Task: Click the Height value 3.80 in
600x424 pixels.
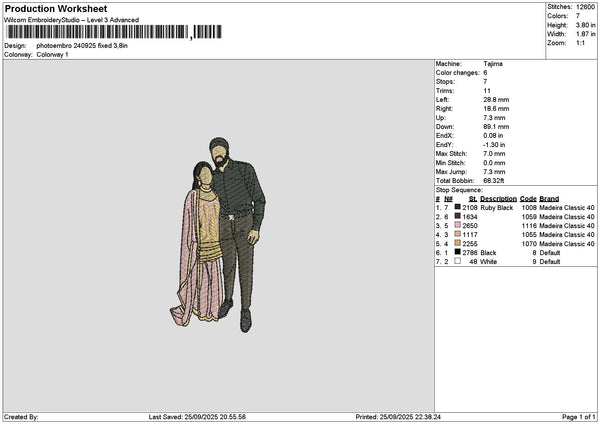Action: 585,25
